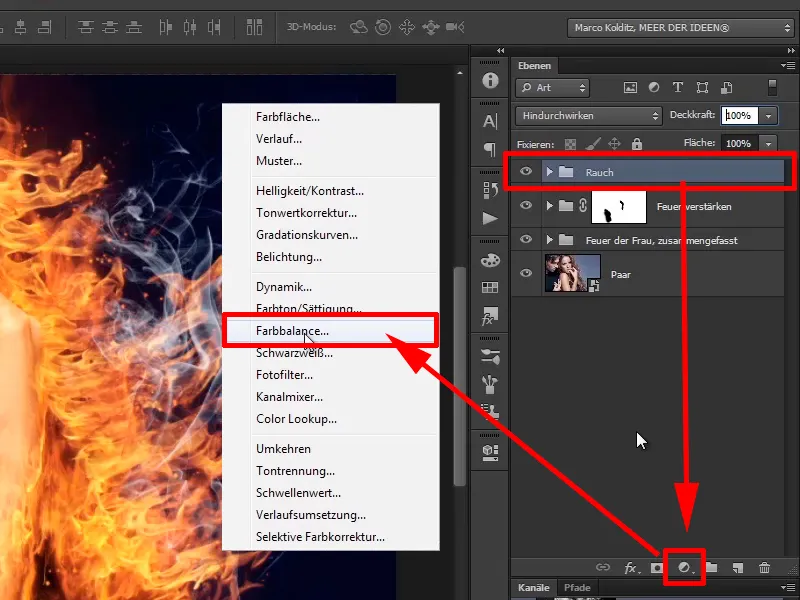Image resolution: width=800 pixels, height=600 pixels.
Task: Click the distribute horizontal centers icon
Action: coord(190,27)
